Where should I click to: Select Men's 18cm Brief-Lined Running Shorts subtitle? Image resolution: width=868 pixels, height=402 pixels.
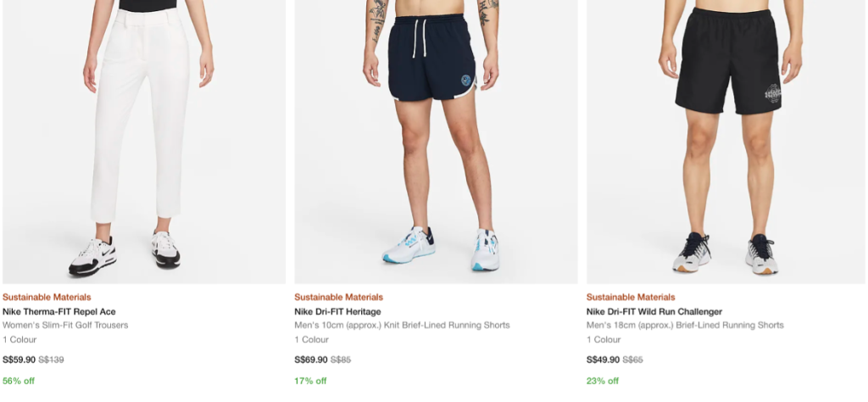point(685,325)
